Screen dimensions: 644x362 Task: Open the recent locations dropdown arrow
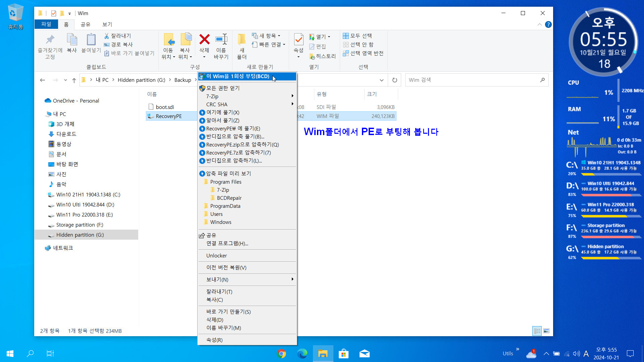[x=65, y=80]
